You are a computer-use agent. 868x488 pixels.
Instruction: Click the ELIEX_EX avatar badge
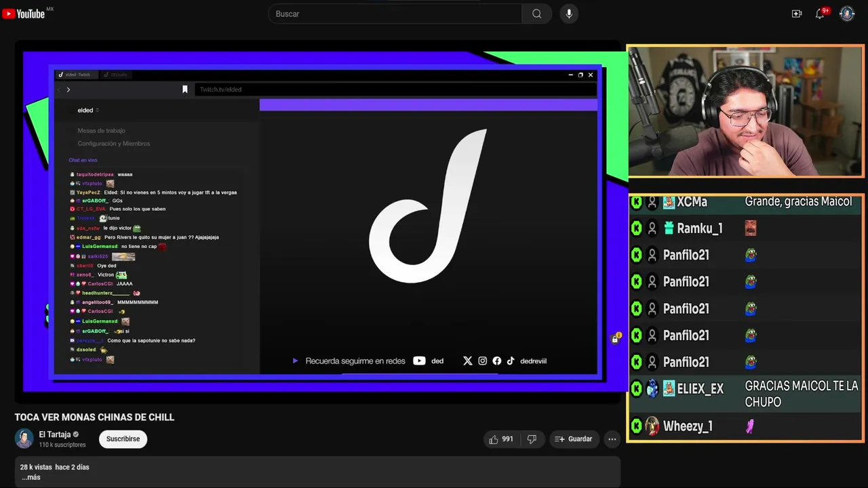click(x=652, y=388)
